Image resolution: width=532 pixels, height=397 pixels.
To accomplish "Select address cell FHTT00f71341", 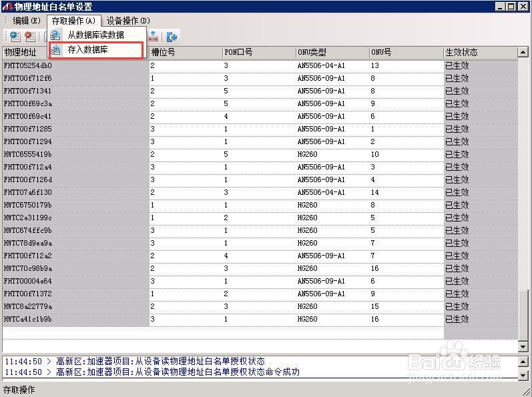I will (x=76, y=91).
